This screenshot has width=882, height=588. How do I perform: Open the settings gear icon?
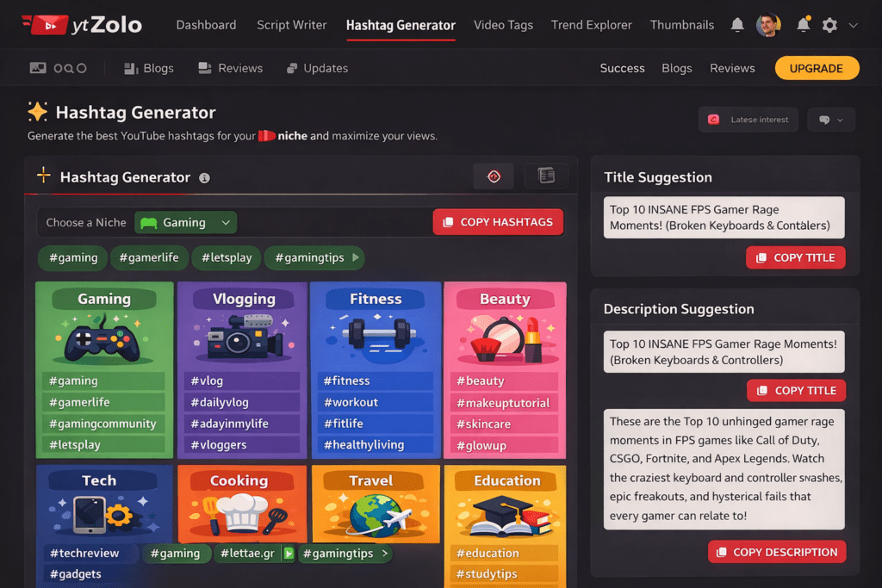(829, 25)
